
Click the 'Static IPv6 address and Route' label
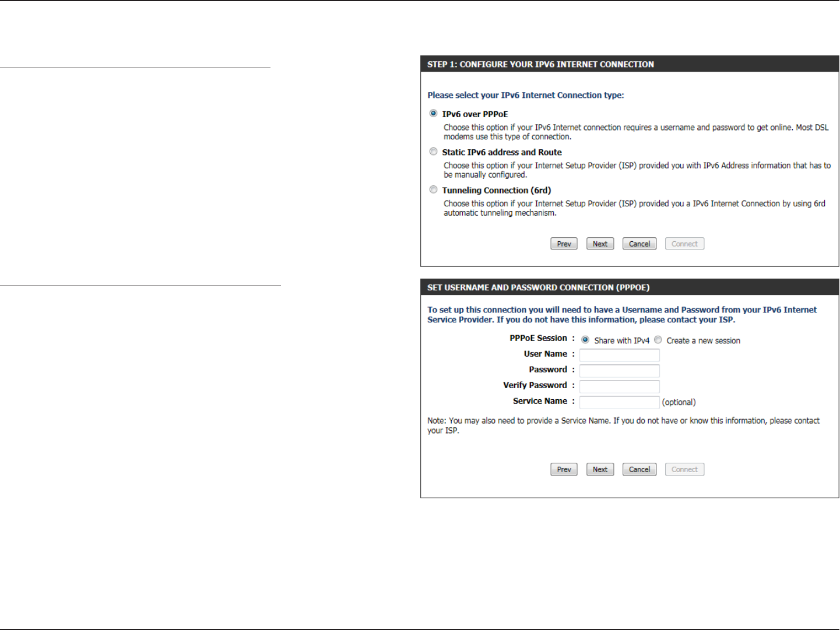tap(502, 152)
